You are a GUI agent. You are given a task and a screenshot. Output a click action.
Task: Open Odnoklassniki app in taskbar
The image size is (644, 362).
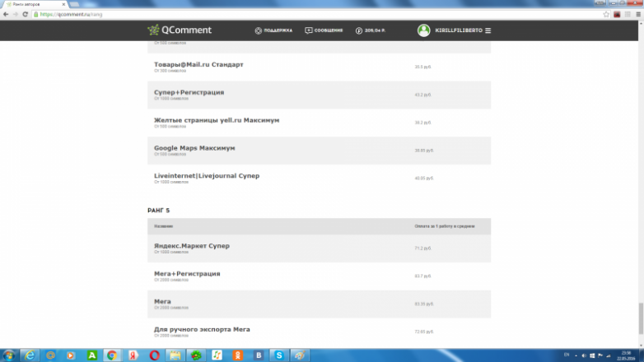pos(238,355)
